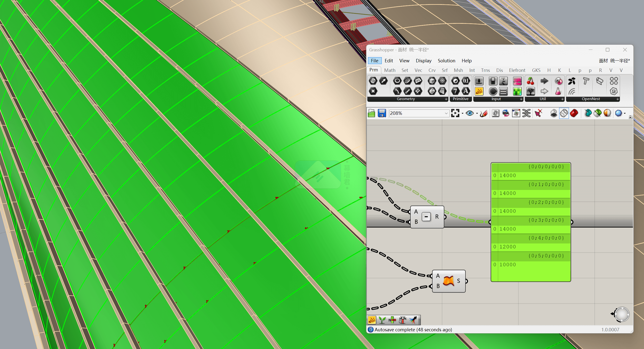Open the preview mesh quality sphere
The width and height of the screenshot is (644, 349).
point(618,113)
